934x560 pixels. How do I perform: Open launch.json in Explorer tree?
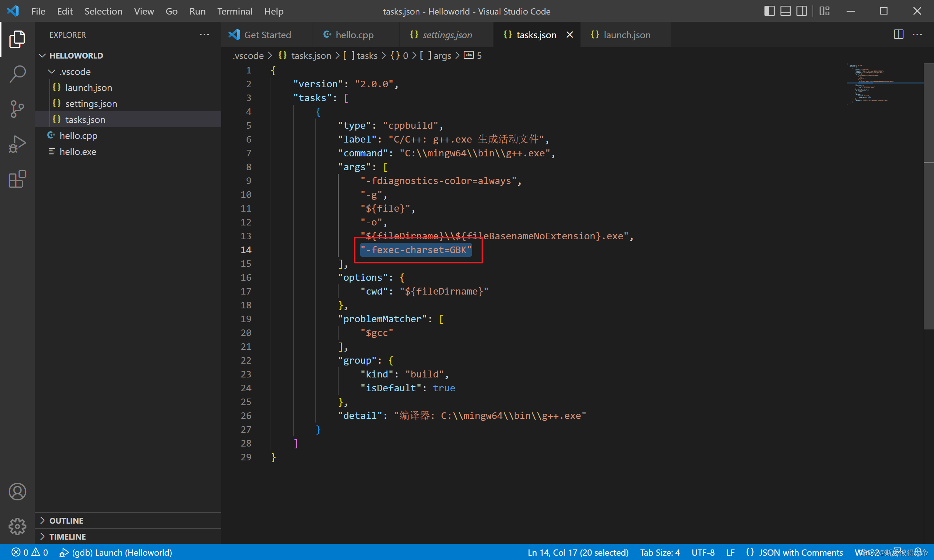[128, 88]
